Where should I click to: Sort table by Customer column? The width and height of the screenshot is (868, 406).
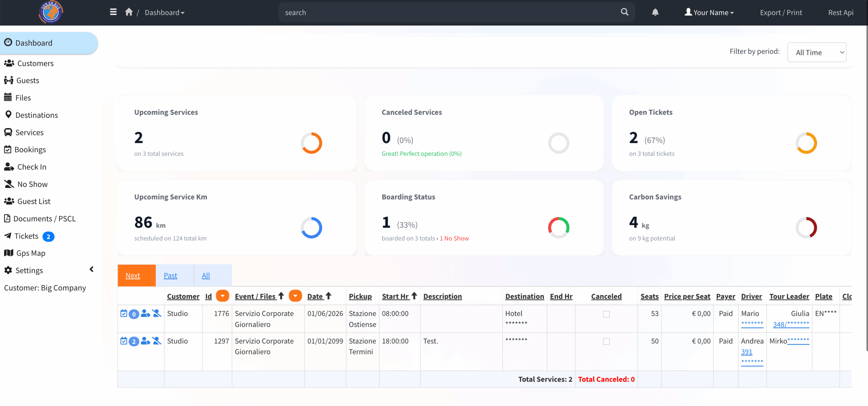click(x=183, y=296)
